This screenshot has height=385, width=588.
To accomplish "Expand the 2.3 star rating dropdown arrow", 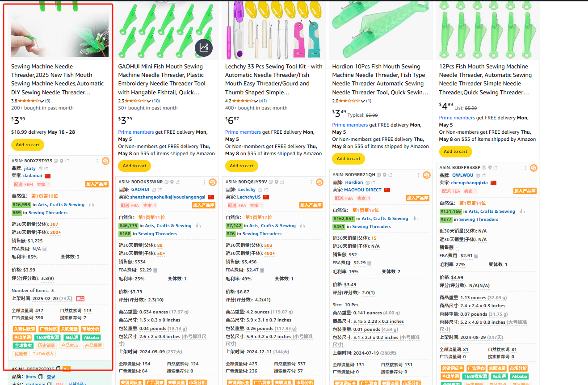I will pos(149,101).
